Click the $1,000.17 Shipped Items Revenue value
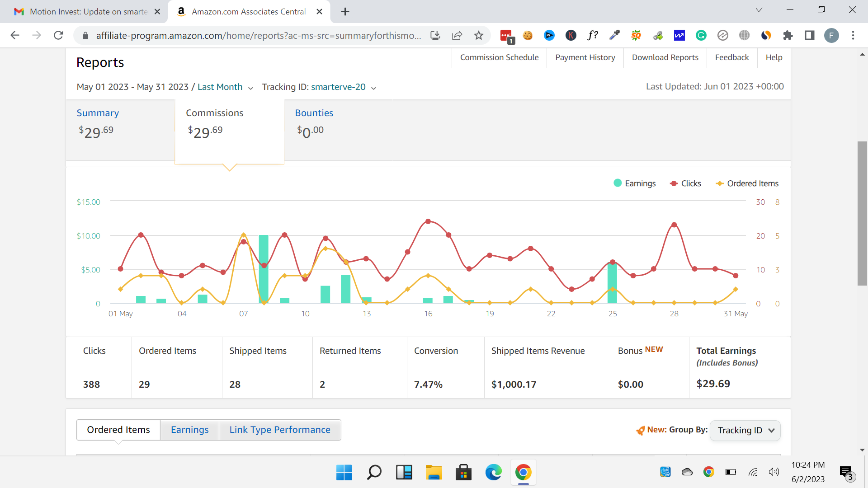 [x=514, y=385]
